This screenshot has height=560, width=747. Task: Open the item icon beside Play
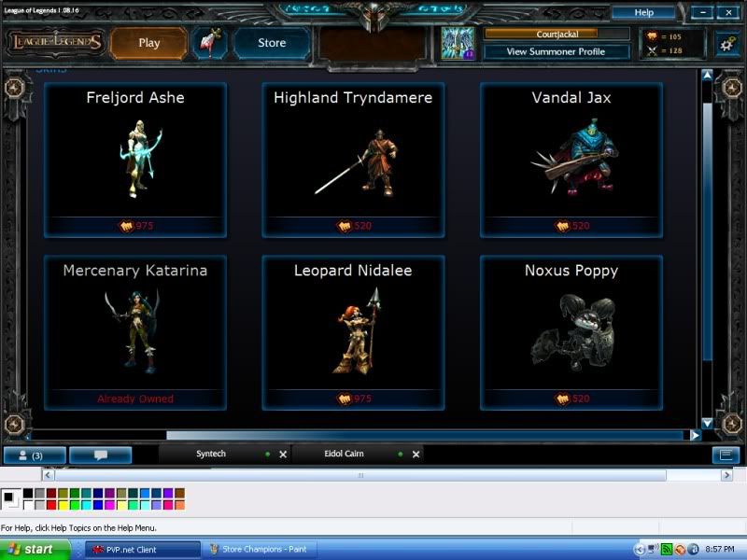coord(209,43)
